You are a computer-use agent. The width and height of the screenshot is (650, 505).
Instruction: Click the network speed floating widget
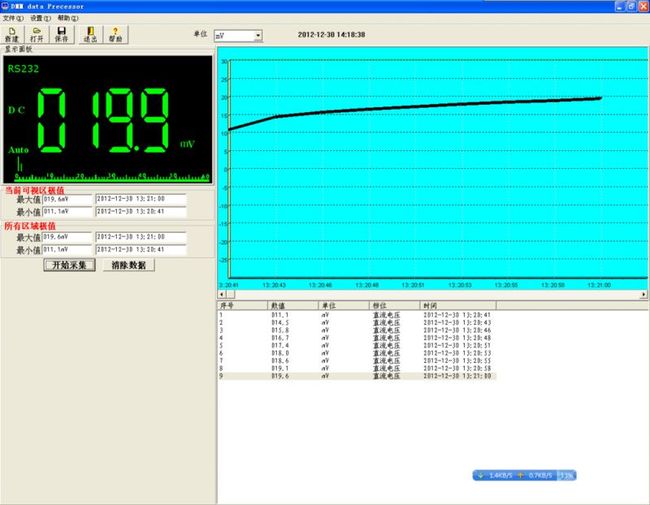524,475
